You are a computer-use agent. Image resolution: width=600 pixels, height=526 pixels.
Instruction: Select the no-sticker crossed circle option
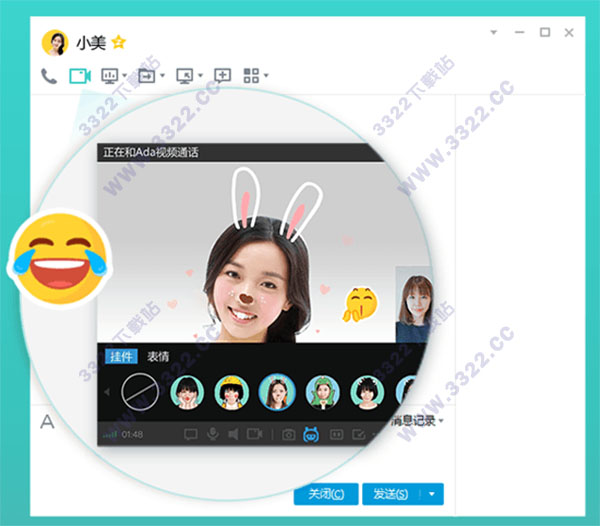[140, 392]
